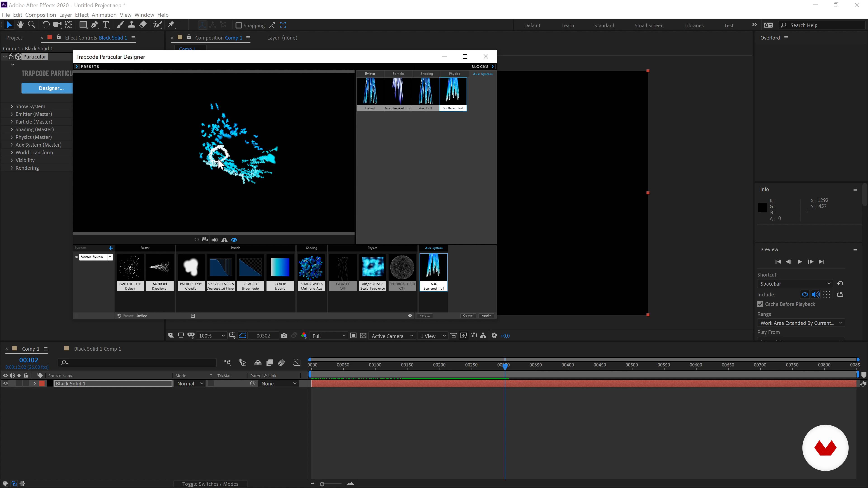Screen dimensions: 868x488
Task: Click the Apply button in designer
Action: point(486,315)
